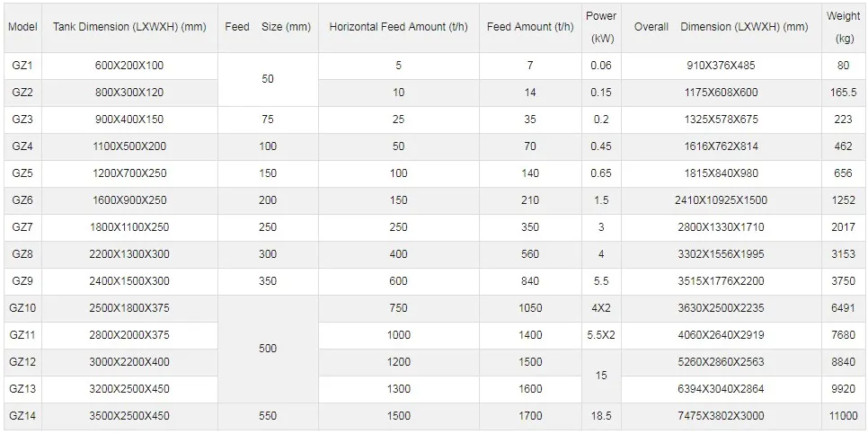868x434 pixels.
Task: Click the 7475X3802X3000 dimension cell
Action: [x=722, y=416]
